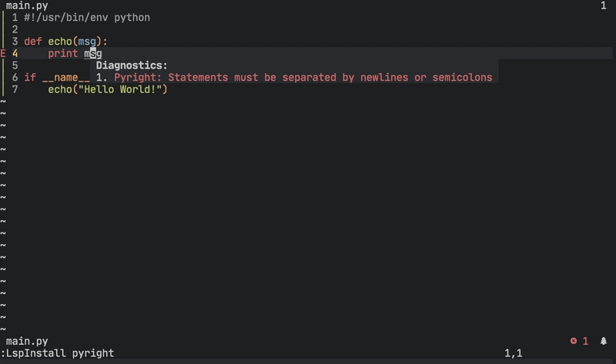Click the print keyword on line 4
This screenshot has width=616, height=364.
(x=63, y=53)
